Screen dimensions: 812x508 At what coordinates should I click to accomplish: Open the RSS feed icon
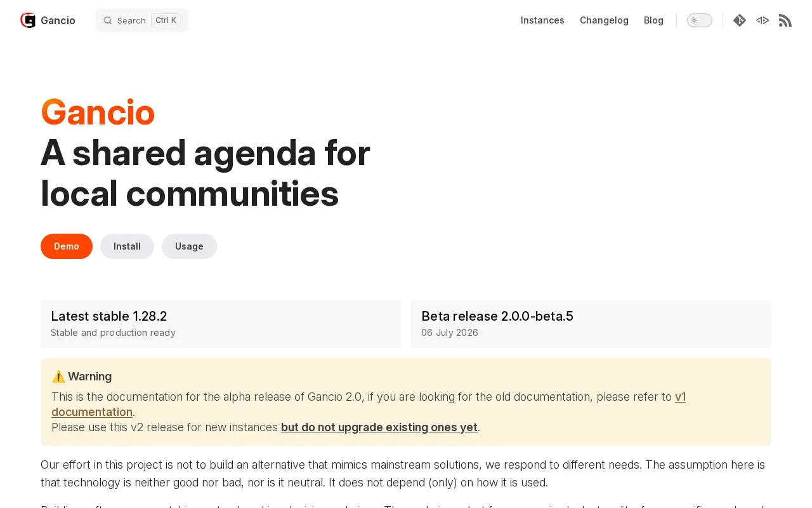pos(785,20)
